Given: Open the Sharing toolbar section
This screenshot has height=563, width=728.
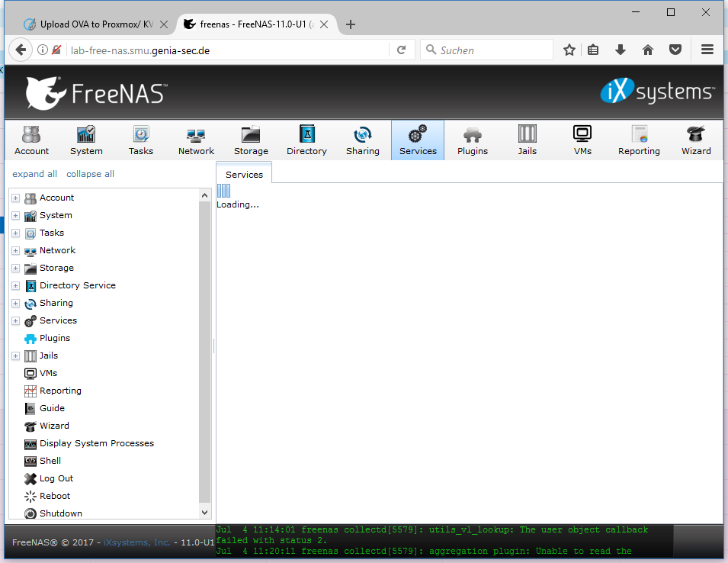Looking at the screenshot, I should pos(363,140).
